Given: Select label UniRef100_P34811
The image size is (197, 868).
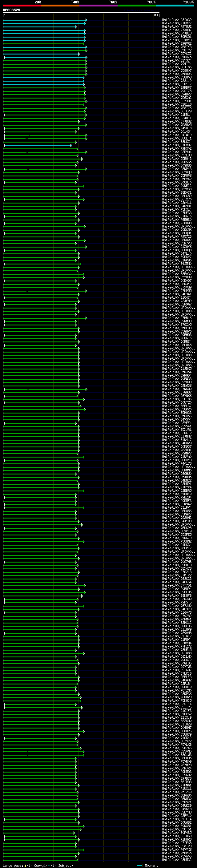Looking at the screenshot, I should (177, 118).
